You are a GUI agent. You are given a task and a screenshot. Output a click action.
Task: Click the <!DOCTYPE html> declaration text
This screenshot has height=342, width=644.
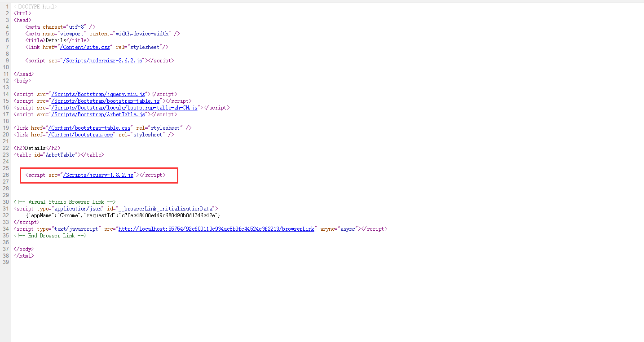pyautogui.click(x=35, y=7)
